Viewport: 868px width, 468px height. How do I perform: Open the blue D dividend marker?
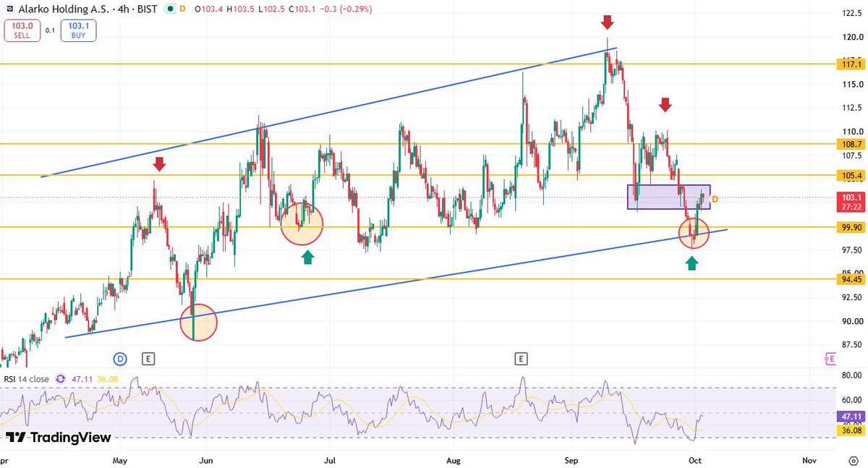(x=120, y=358)
